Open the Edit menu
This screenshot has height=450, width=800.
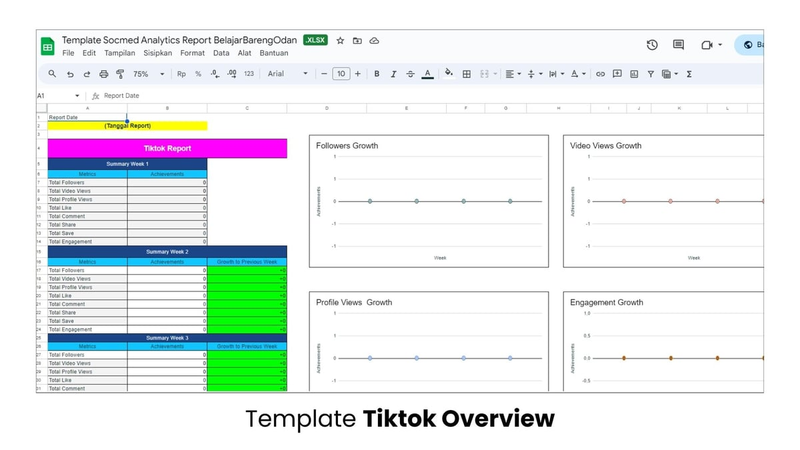coord(89,53)
